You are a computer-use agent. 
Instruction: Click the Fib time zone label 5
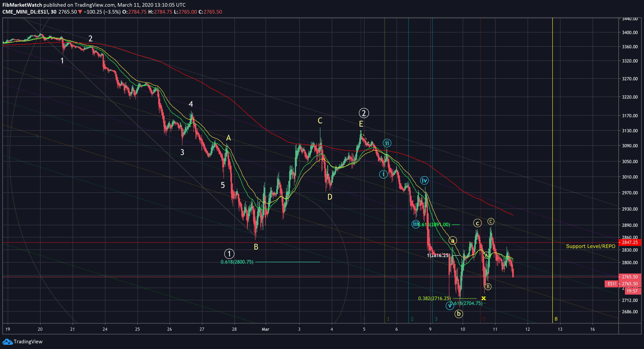484,319
